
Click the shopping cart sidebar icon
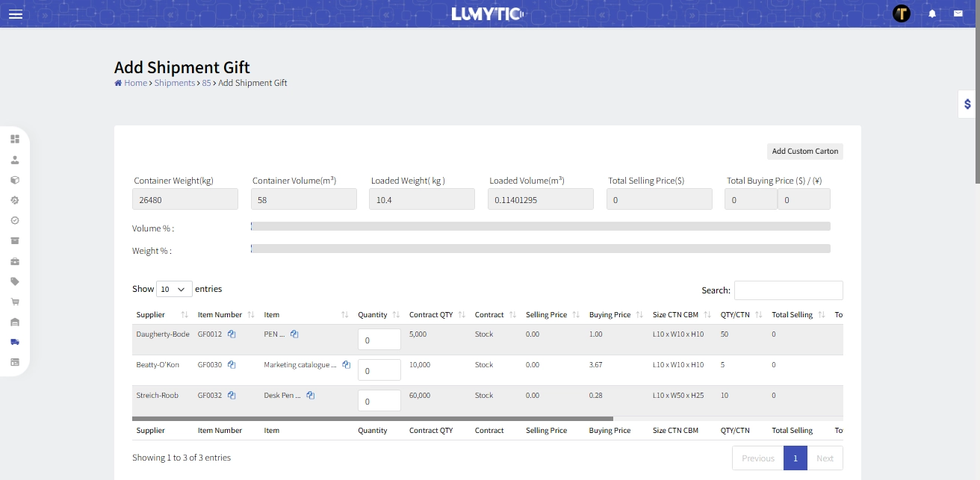(x=15, y=302)
